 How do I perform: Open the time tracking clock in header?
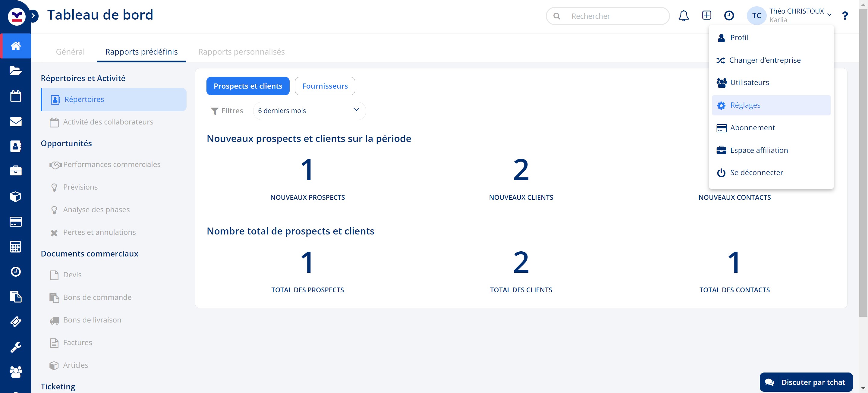(729, 15)
